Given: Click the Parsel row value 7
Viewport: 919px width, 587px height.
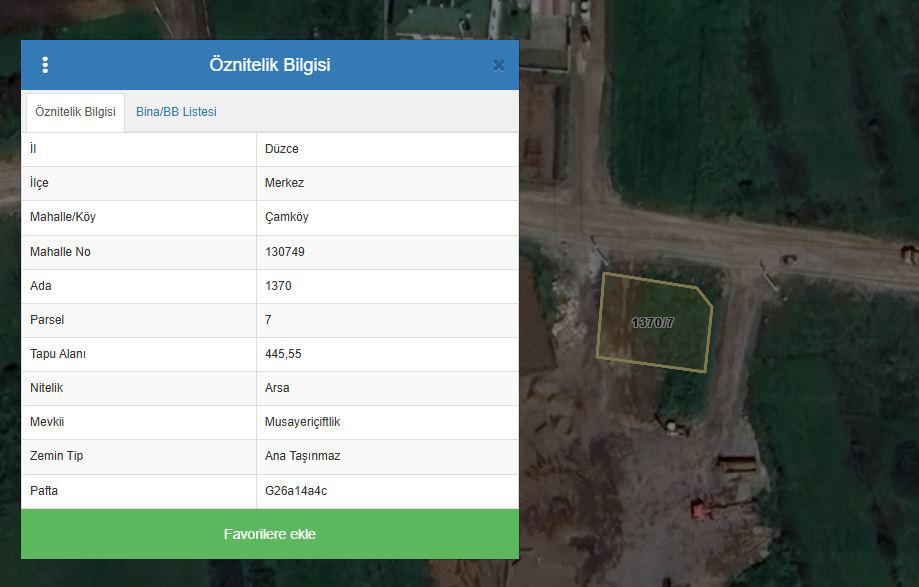Looking at the screenshot, I should click(x=268, y=320).
